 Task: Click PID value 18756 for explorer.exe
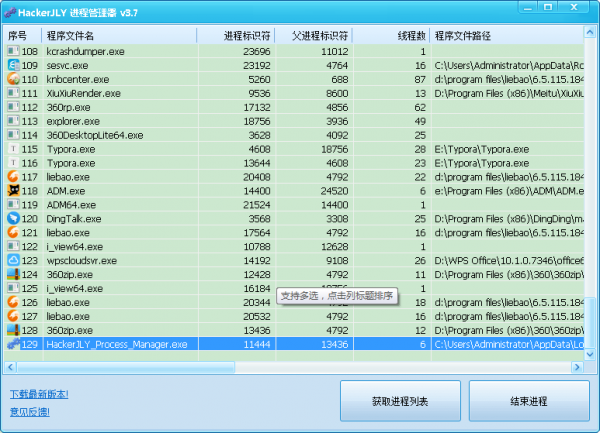[x=257, y=121]
